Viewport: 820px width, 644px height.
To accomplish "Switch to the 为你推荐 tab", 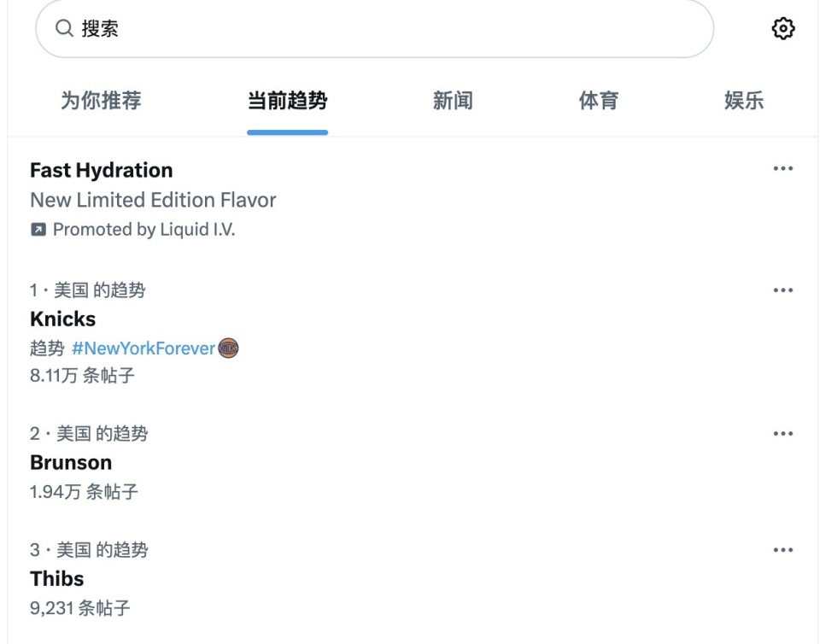I will pos(101,101).
